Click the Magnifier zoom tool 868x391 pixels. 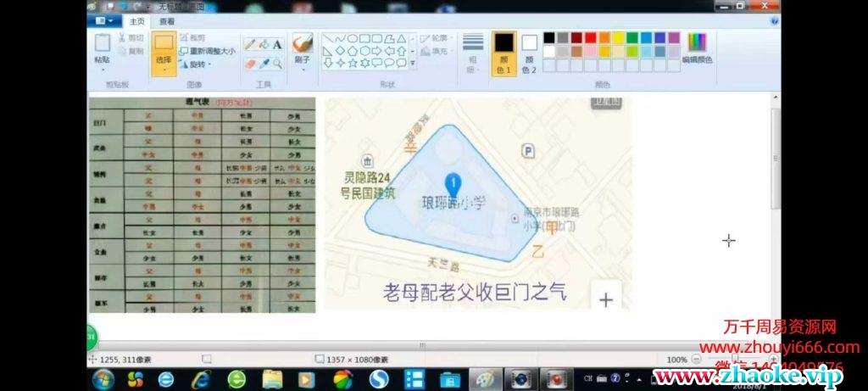click(x=277, y=63)
